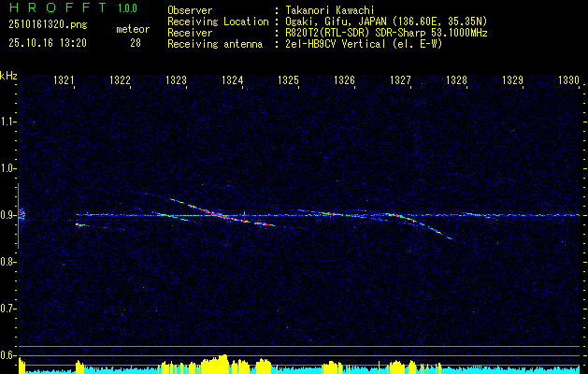Click the 0.6 kHz axis label
The width and height of the screenshot is (588, 374).
pos(7,355)
